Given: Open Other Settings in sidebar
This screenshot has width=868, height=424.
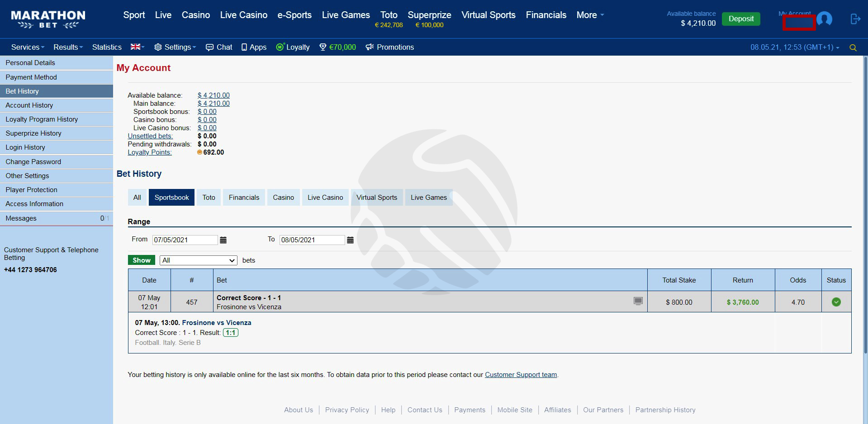Looking at the screenshot, I should point(57,176).
